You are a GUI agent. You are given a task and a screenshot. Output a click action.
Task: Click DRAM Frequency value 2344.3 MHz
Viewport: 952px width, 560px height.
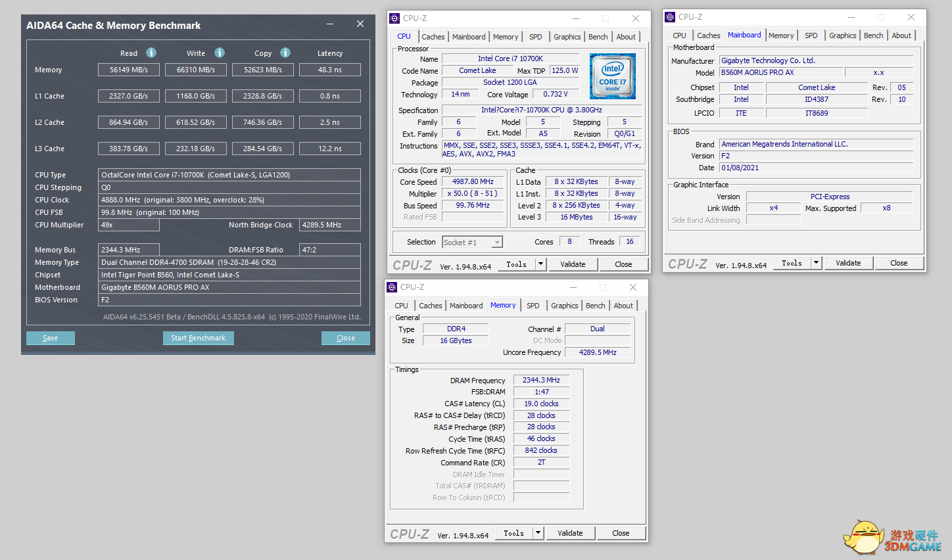pyautogui.click(x=541, y=380)
